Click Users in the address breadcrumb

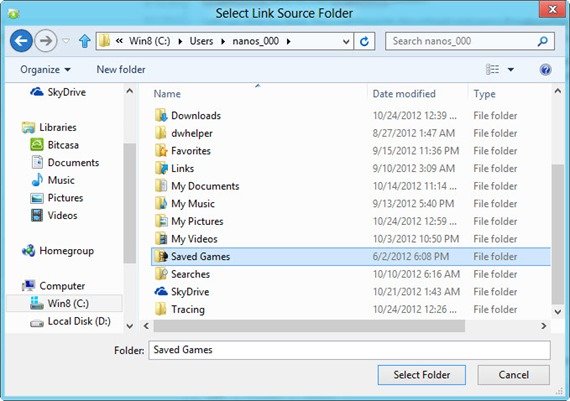(201, 41)
